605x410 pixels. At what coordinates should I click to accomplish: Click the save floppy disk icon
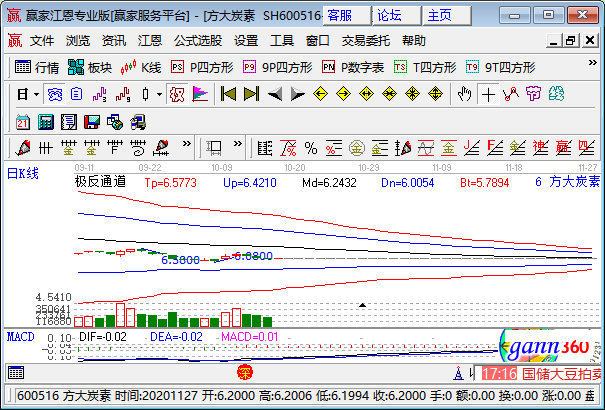click(x=92, y=122)
